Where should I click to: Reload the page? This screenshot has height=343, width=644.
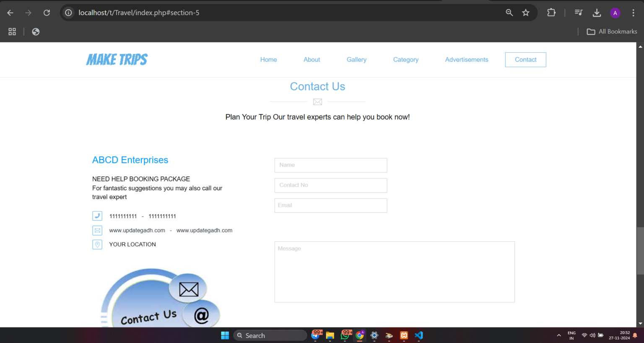(x=47, y=13)
